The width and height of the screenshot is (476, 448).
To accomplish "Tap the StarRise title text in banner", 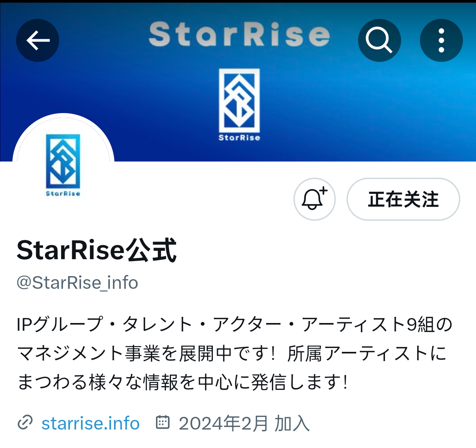I will tap(239, 34).
